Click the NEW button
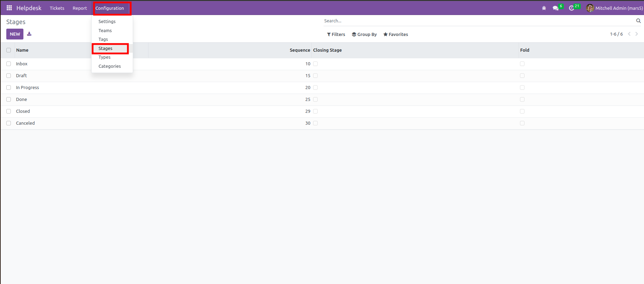Viewport: 644px width, 284px height. pyautogui.click(x=15, y=34)
